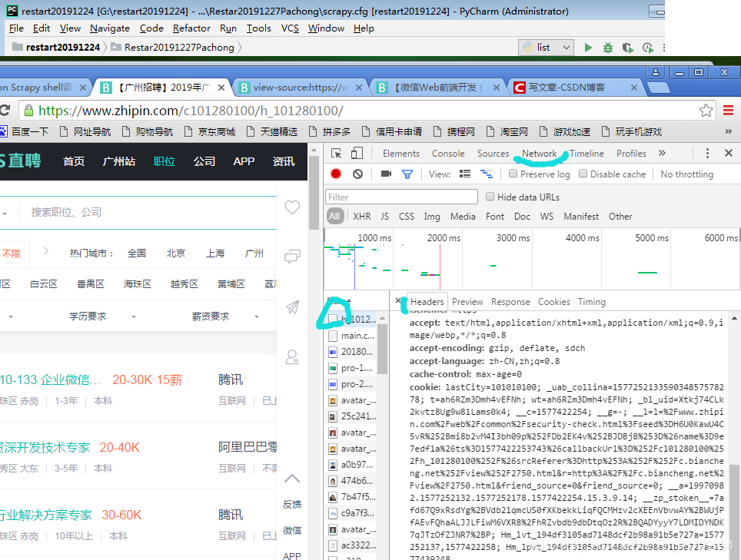This screenshot has height=560, width=741.
Task: Filter requests by Img type
Action: [x=432, y=217]
